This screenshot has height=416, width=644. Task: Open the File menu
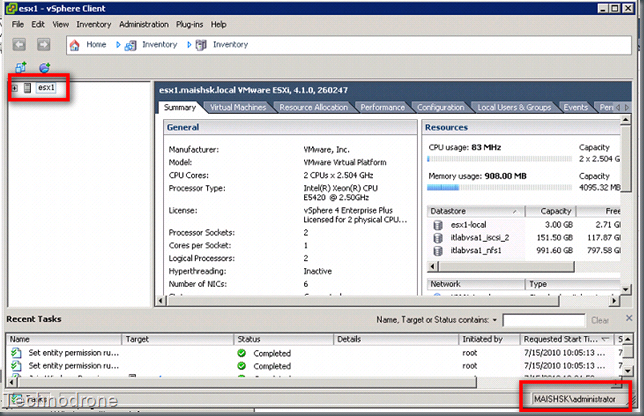click(x=18, y=25)
